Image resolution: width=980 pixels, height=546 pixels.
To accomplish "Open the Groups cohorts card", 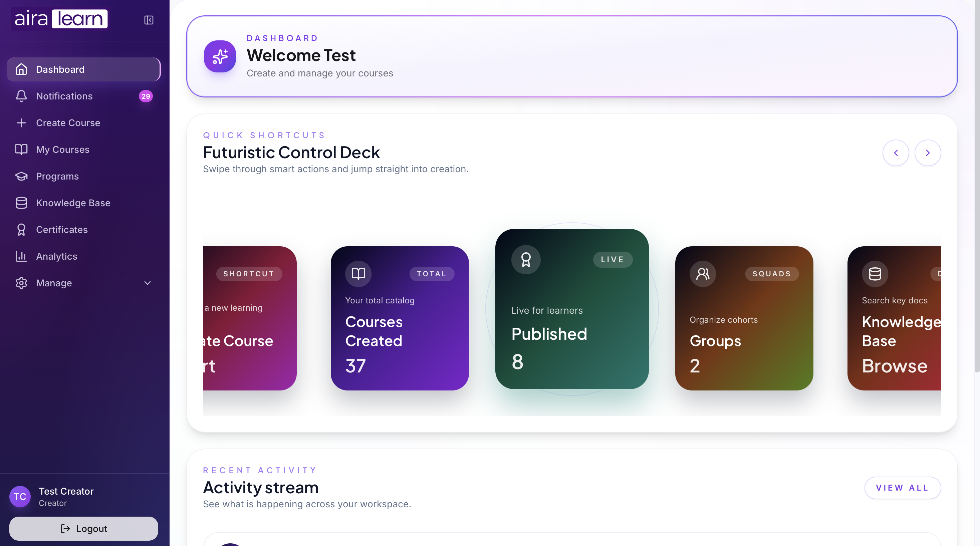I will coord(744,318).
